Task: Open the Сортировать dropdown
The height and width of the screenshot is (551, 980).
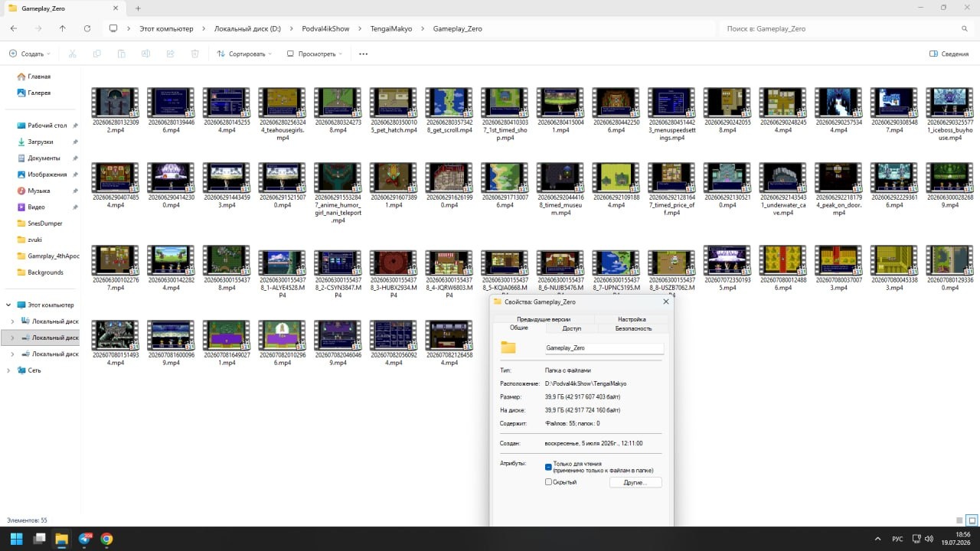Action: click(244, 54)
